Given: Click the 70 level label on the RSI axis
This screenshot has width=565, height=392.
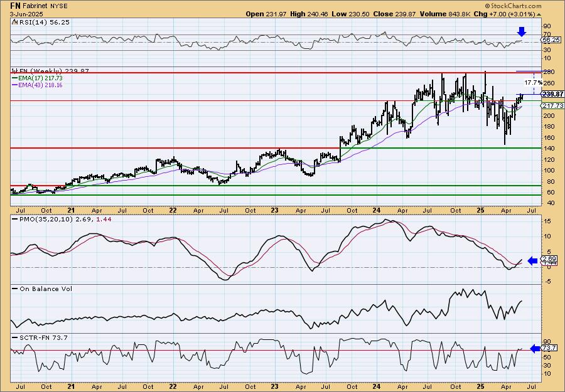Looking at the screenshot, I should (x=547, y=34).
